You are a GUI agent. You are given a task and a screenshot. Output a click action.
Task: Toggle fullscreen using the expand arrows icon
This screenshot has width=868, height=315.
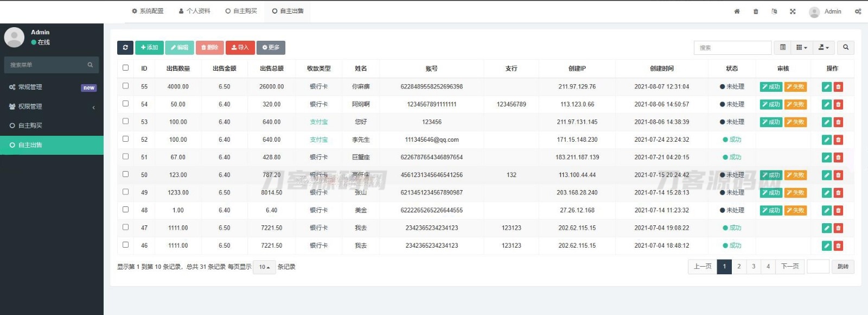pyautogui.click(x=793, y=11)
